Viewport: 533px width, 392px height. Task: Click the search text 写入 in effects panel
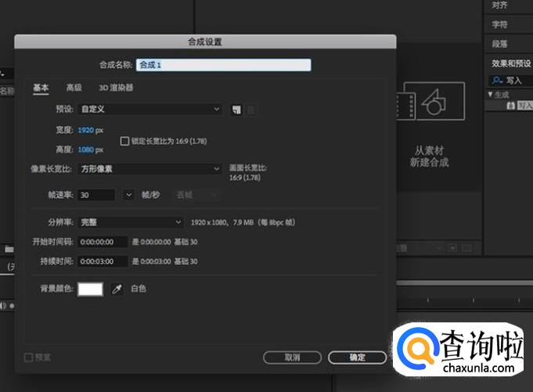(x=513, y=81)
